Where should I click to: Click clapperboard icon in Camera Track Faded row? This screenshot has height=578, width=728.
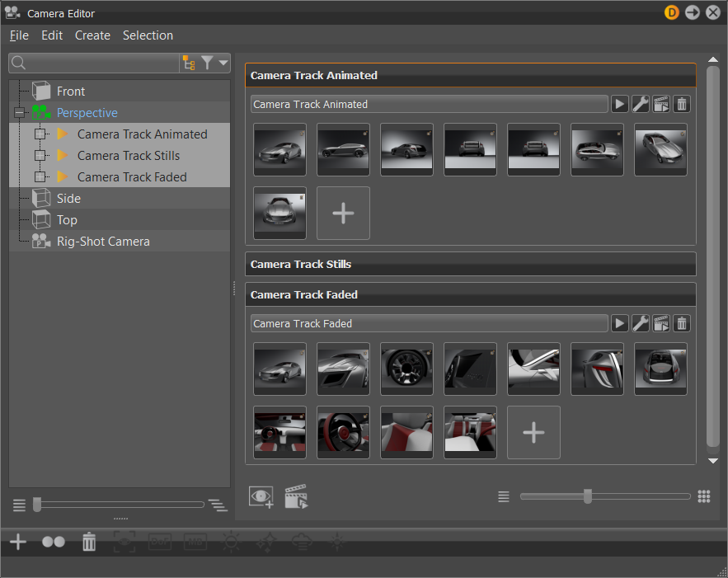[661, 323]
